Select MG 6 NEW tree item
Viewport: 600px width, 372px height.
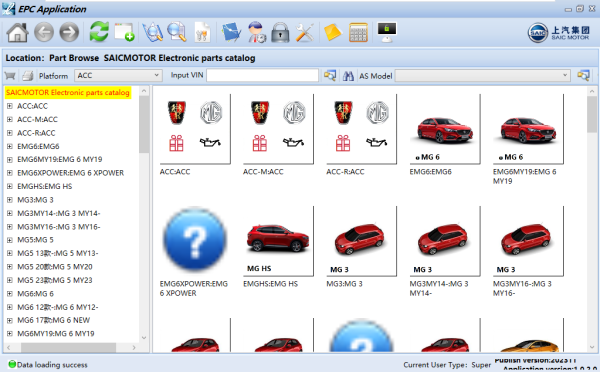[x=54, y=320]
